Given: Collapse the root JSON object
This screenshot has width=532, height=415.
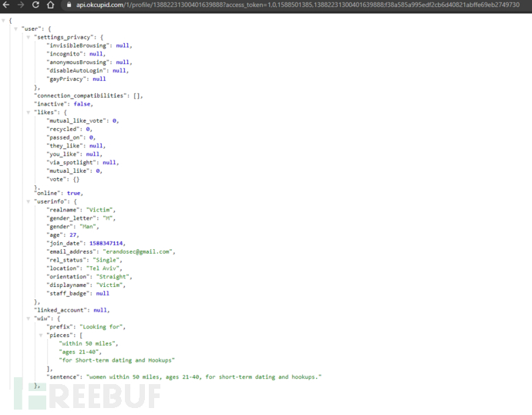Looking at the screenshot, I should pyautogui.click(x=3, y=21).
